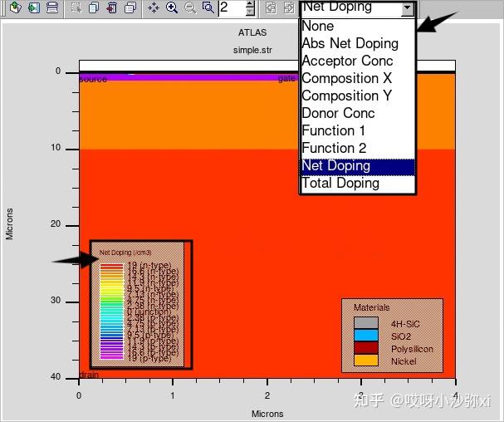Click the zoom out magnifier icon
The image size is (504, 422).
click(190, 7)
